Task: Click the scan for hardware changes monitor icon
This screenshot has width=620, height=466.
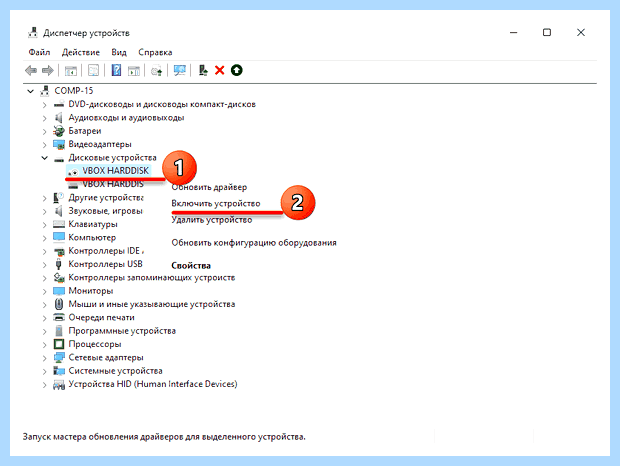Action: click(180, 70)
